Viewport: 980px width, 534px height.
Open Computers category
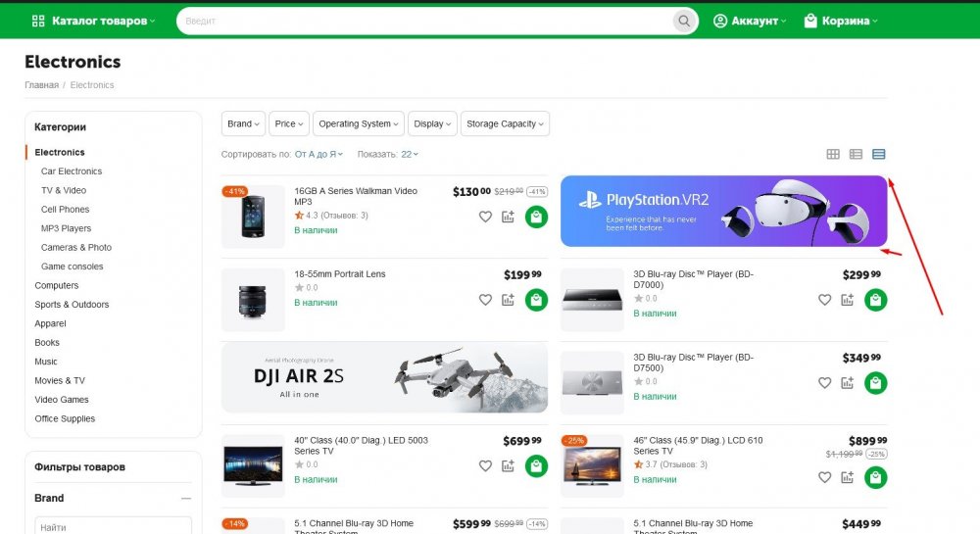coord(56,285)
